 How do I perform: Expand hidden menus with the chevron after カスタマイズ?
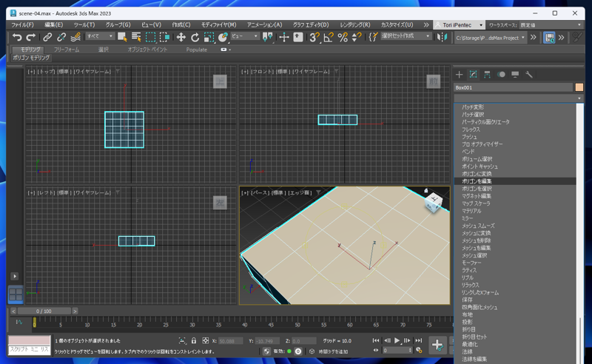point(426,25)
